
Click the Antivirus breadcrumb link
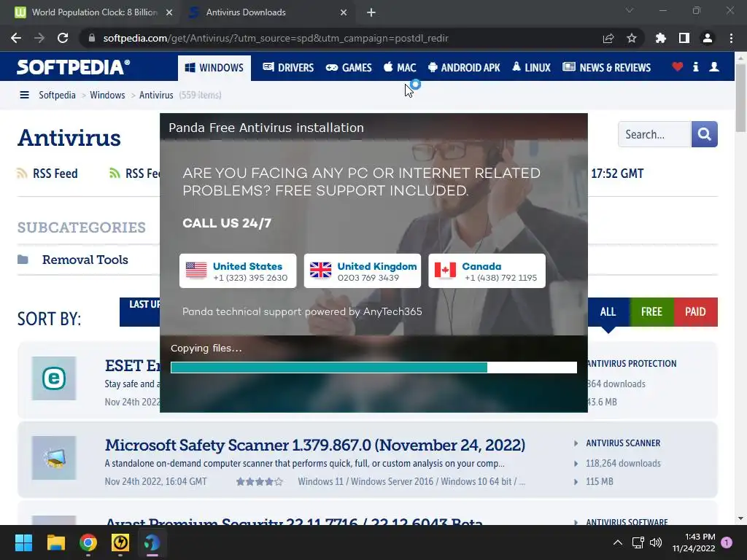click(x=156, y=96)
